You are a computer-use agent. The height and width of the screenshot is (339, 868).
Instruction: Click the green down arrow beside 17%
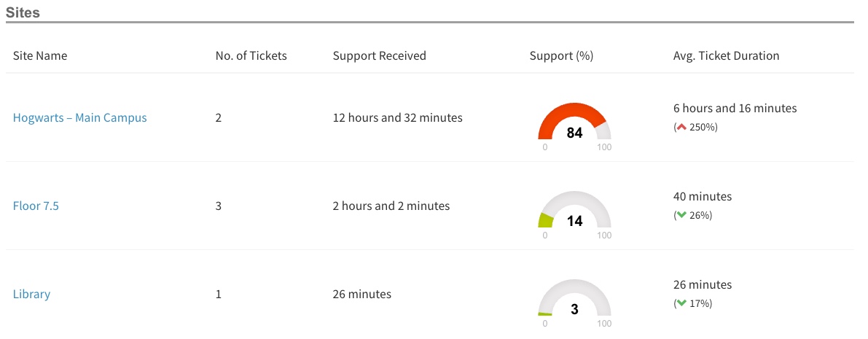point(682,303)
